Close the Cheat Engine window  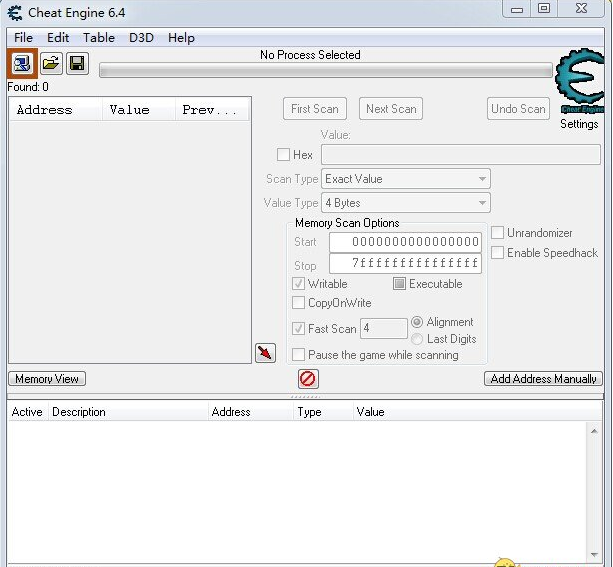pos(581,9)
